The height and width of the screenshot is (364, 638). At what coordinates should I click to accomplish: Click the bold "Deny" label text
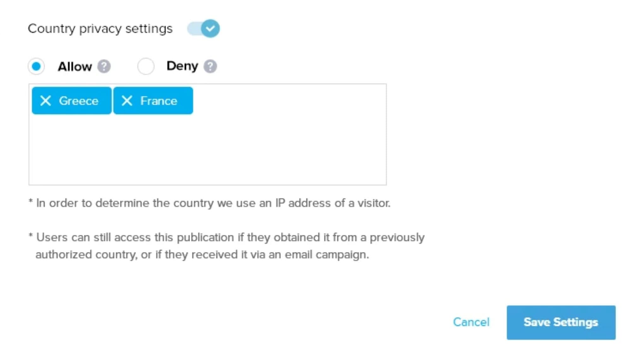(182, 66)
